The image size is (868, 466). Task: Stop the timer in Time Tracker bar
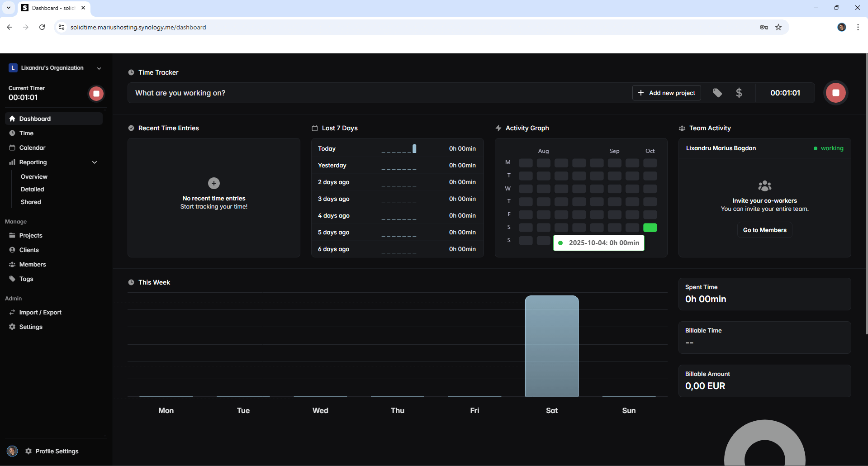pyautogui.click(x=835, y=93)
